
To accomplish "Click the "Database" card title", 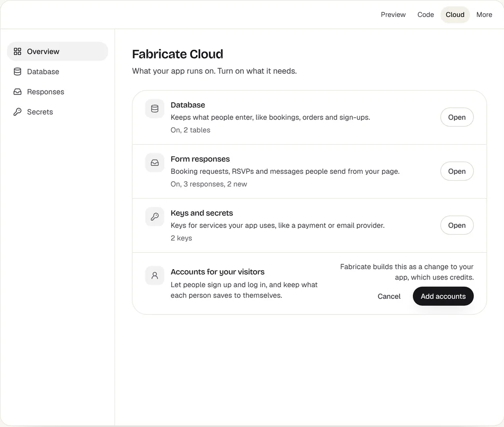I will [x=188, y=105].
